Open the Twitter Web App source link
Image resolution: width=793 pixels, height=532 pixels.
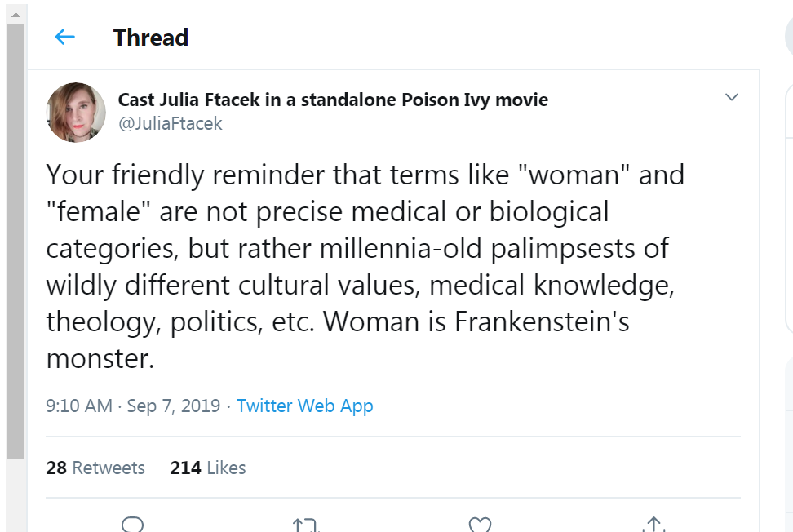(304, 406)
